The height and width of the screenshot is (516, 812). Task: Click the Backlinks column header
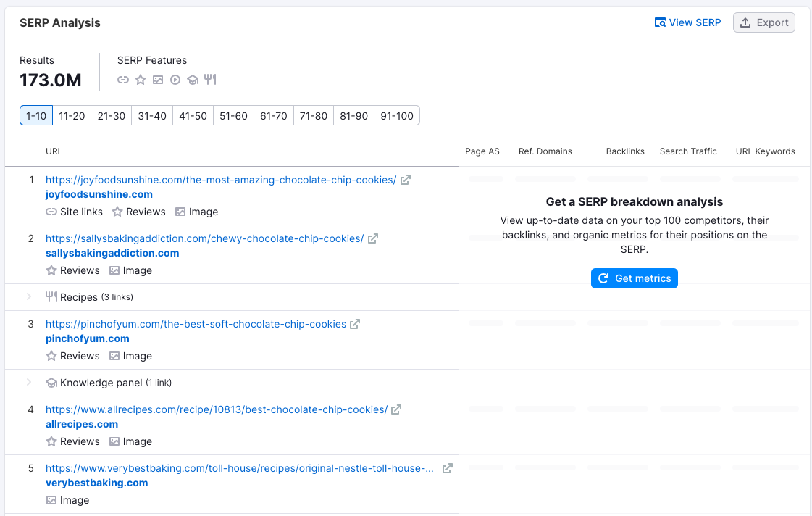coord(625,151)
